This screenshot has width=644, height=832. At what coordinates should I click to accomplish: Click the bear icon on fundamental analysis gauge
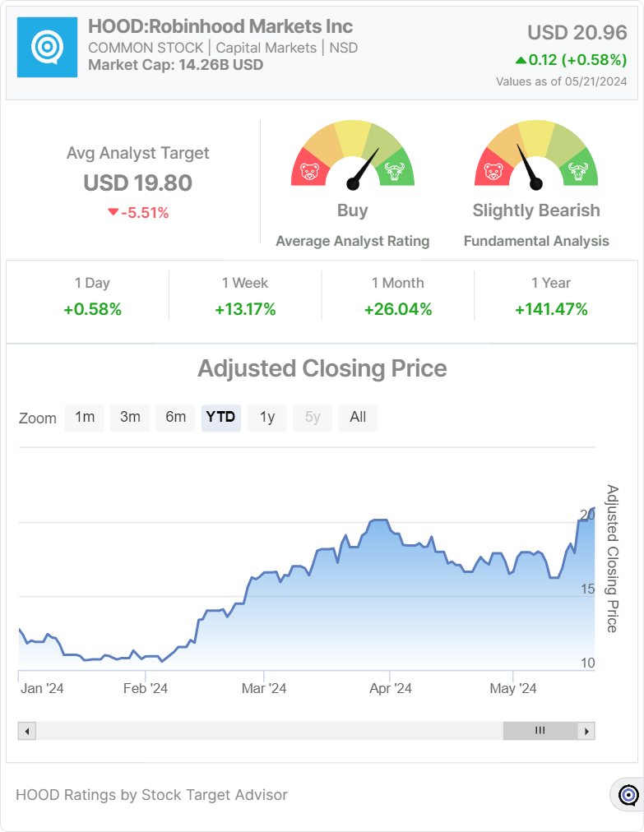(x=493, y=172)
